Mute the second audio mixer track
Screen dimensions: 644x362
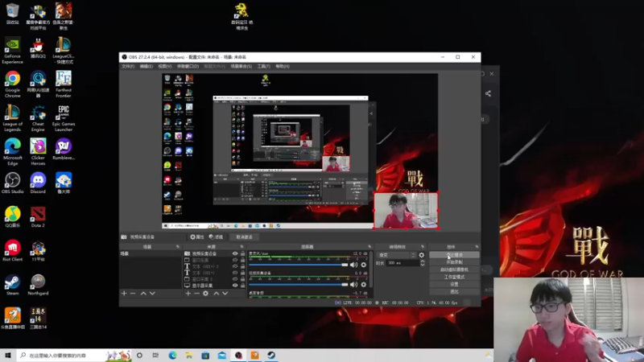pyautogui.click(x=353, y=285)
